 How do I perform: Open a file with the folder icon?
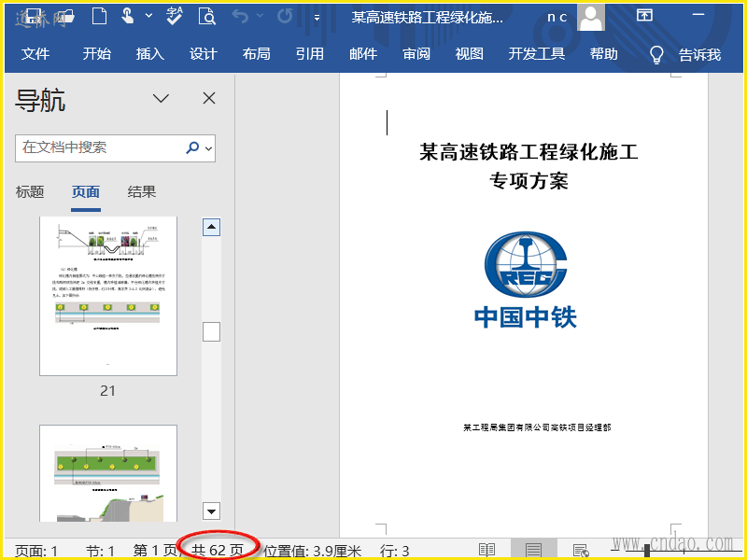65,17
